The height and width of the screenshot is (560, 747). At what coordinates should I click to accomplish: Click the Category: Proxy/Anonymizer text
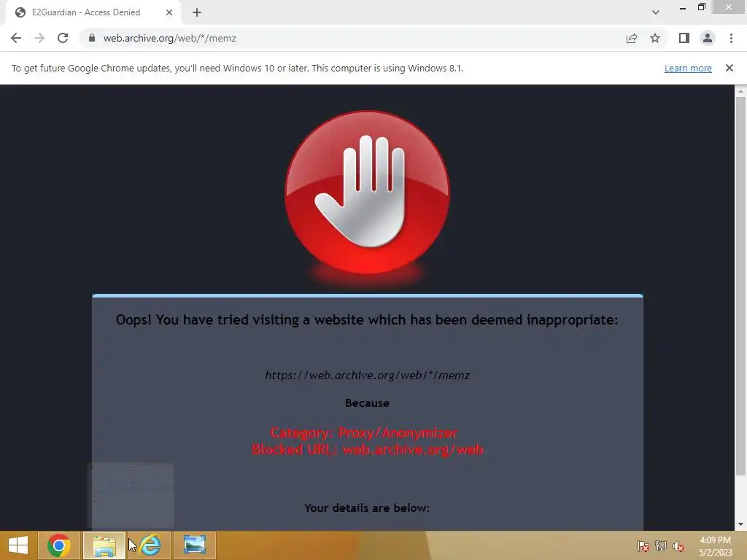coord(364,432)
